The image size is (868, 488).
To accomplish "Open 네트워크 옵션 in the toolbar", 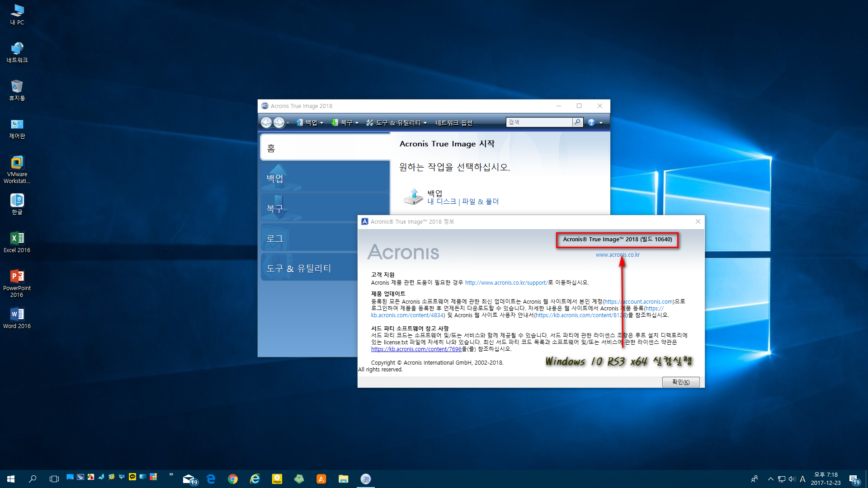I will (x=454, y=122).
